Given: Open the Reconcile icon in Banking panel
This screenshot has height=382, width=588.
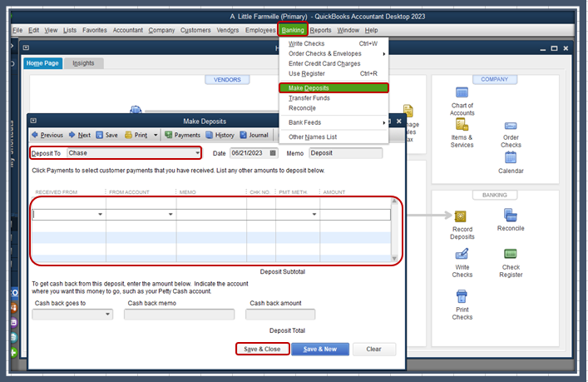Looking at the screenshot, I should click(511, 215).
